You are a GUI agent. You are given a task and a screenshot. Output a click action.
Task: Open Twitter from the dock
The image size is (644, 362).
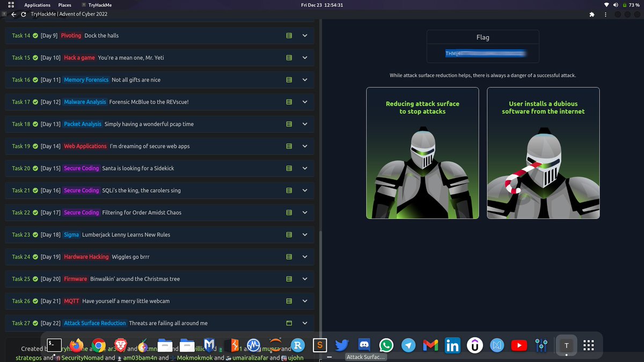pyautogui.click(x=342, y=345)
